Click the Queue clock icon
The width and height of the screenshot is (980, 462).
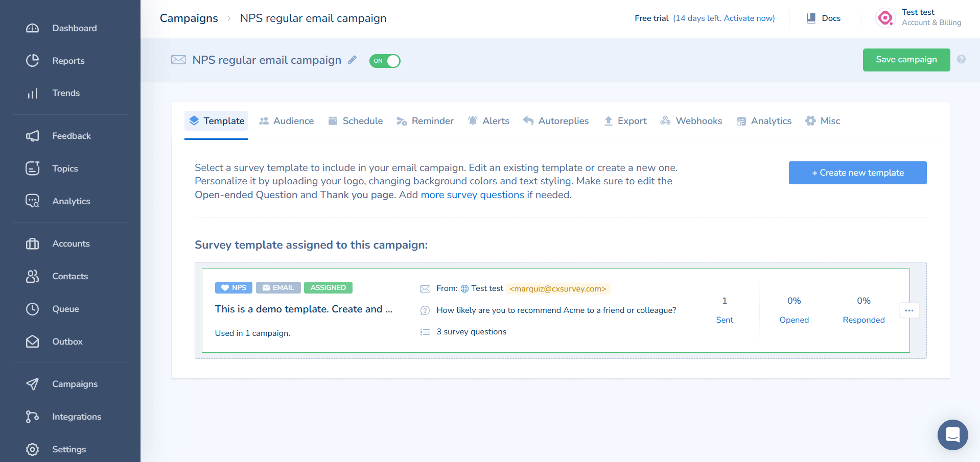coord(32,309)
